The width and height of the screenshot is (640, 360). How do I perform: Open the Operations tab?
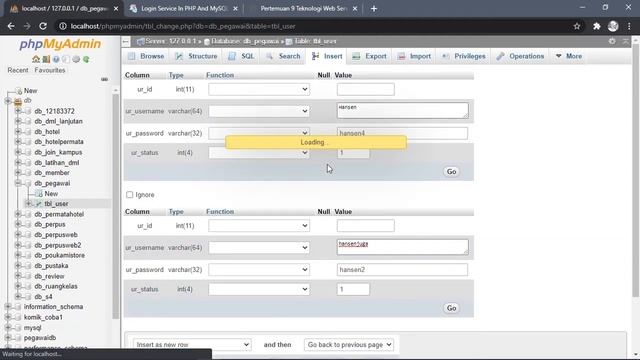520,56
